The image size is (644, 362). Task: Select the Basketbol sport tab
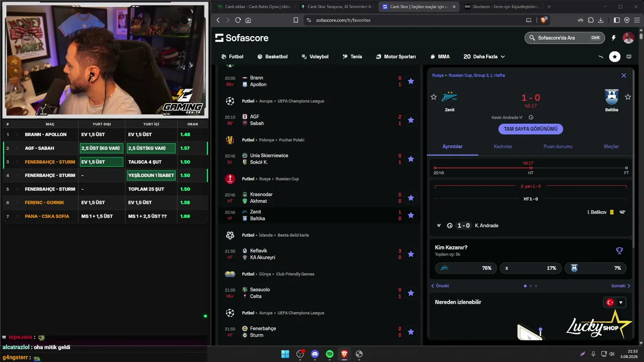[x=272, y=57]
